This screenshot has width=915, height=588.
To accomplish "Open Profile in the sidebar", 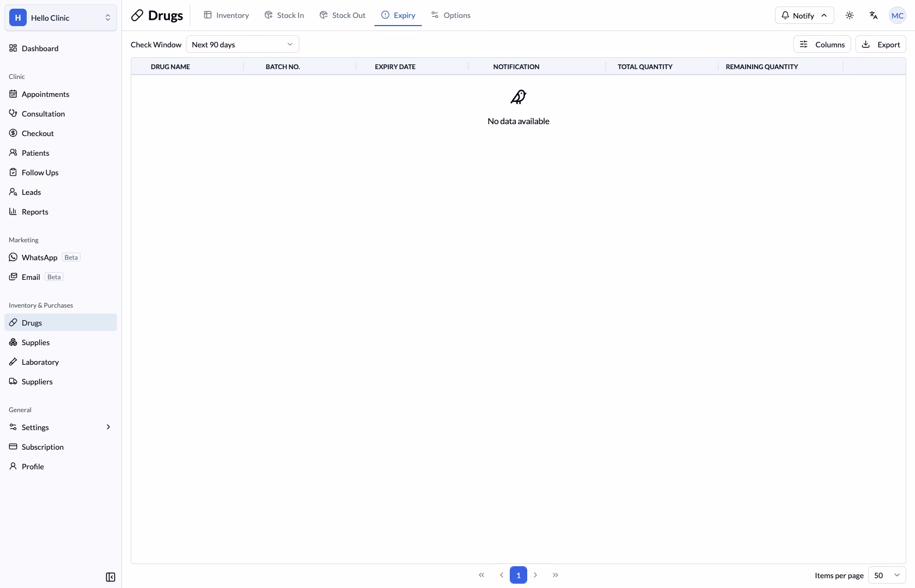I will click(x=60, y=467).
